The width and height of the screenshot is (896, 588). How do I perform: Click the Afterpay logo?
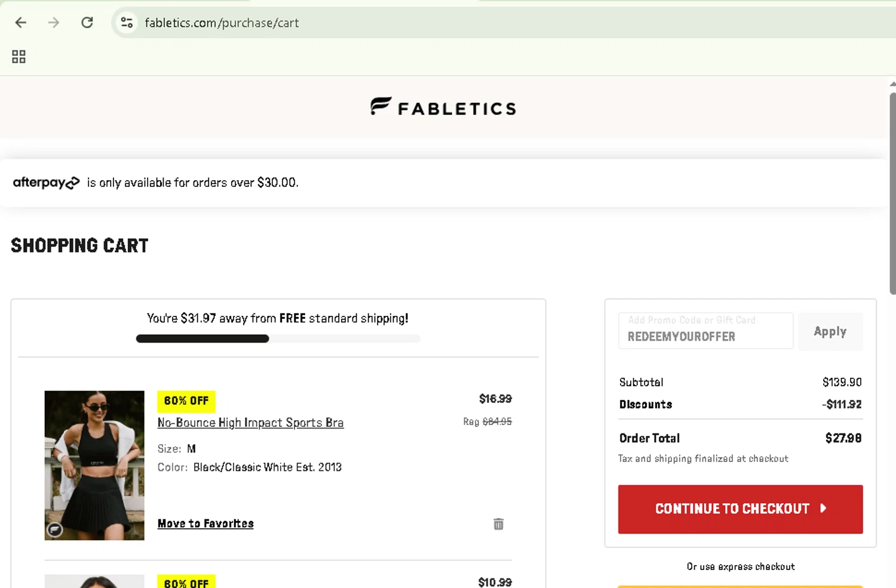point(46,183)
